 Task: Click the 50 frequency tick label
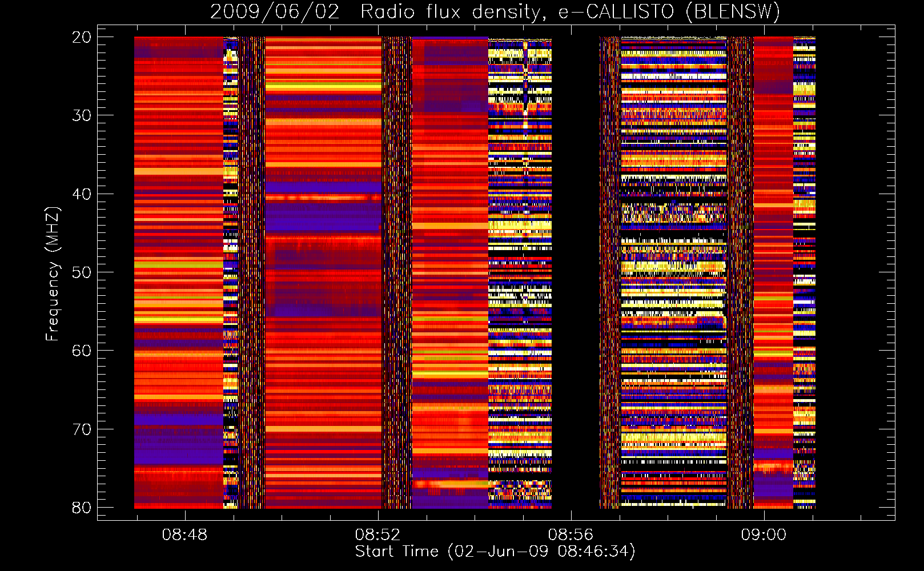(82, 272)
